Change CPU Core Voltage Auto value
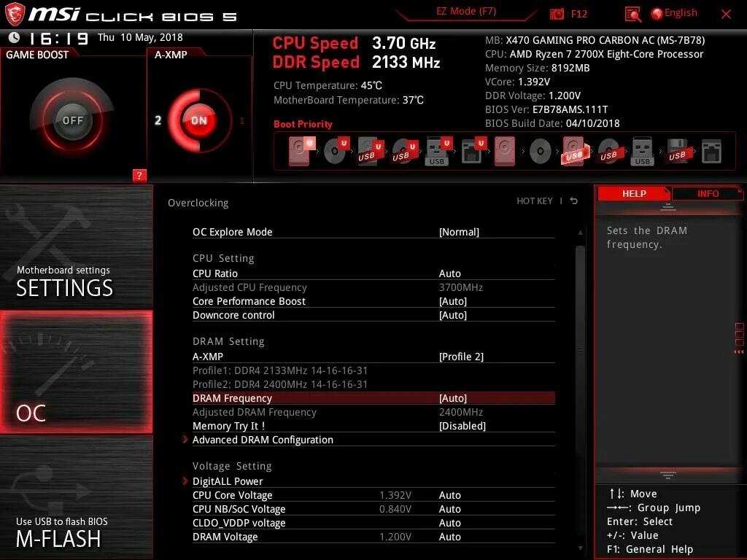Screen dimensions: 747x560 [449, 495]
